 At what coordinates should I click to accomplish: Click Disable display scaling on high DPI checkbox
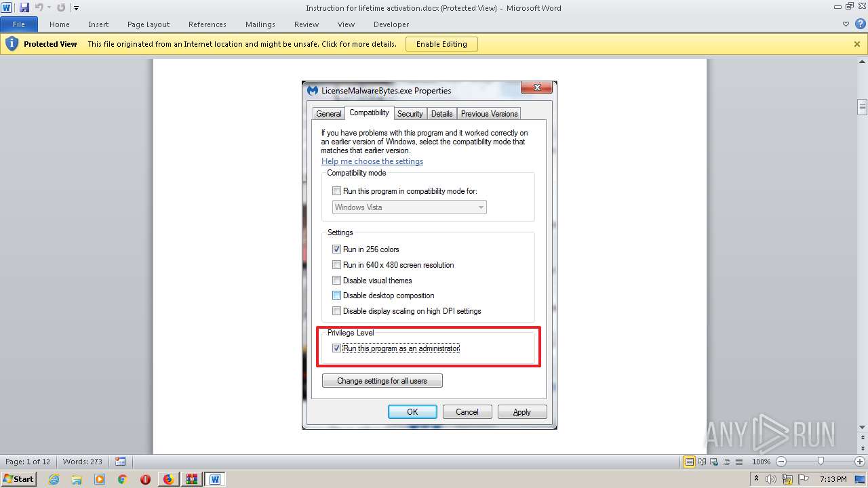(x=337, y=311)
